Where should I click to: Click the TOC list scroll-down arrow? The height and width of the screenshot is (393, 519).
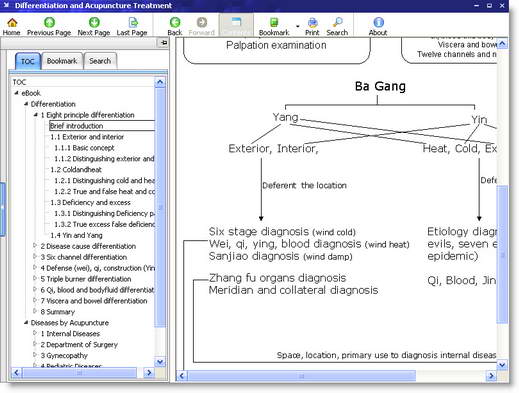(x=160, y=362)
